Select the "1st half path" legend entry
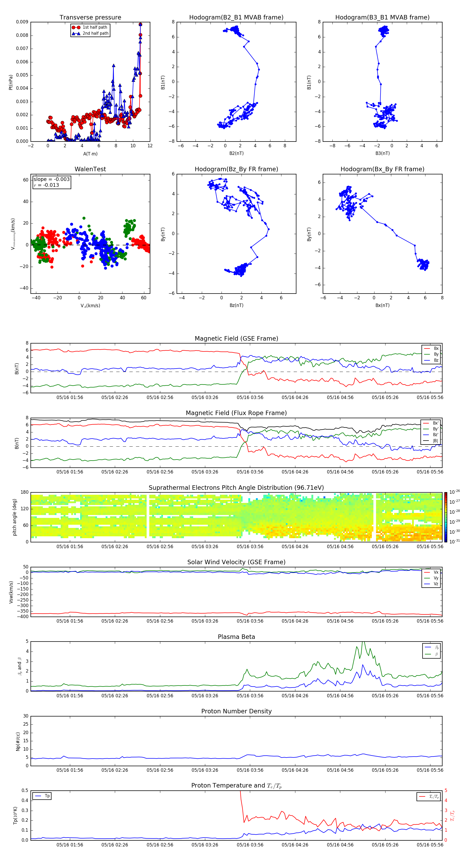 tap(90, 27)
